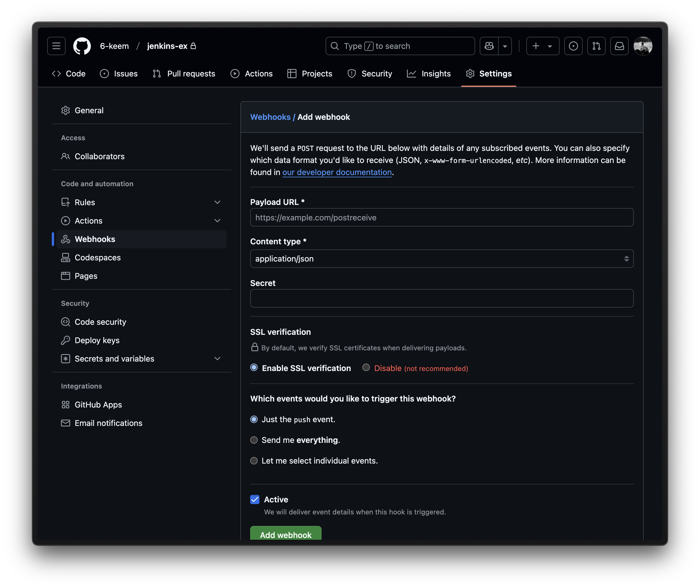Switch to the Actions repository tab
Image resolution: width=700 pixels, height=588 pixels.
[251, 74]
